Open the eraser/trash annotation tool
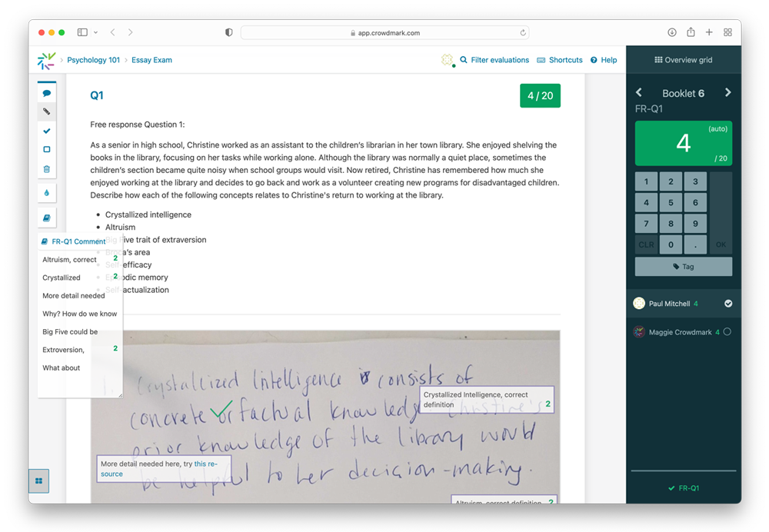This screenshot has height=532, width=769. coord(46,168)
